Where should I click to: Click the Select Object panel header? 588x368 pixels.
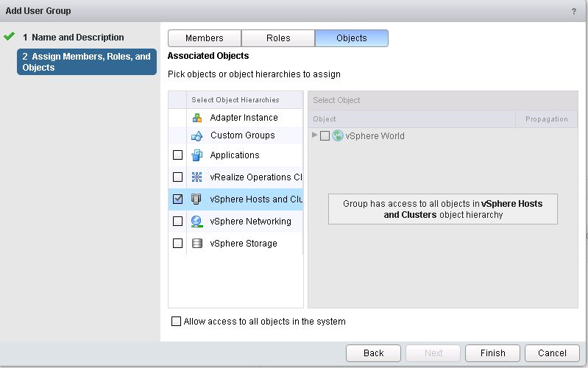coord(443,100)
